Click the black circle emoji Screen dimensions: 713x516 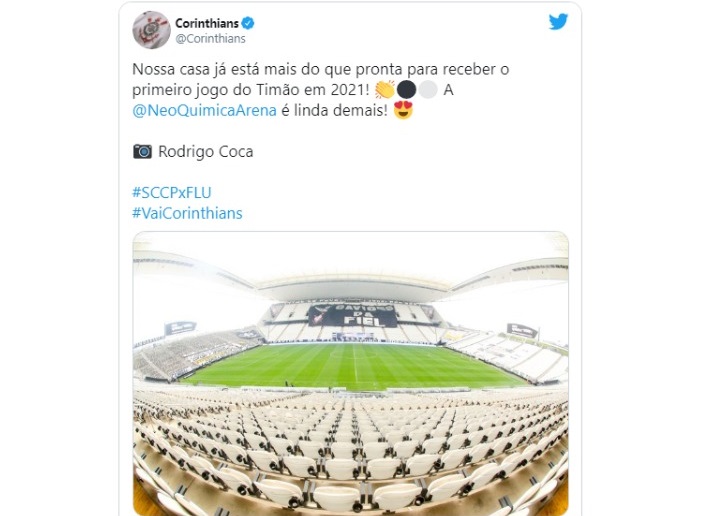point(407,90)
